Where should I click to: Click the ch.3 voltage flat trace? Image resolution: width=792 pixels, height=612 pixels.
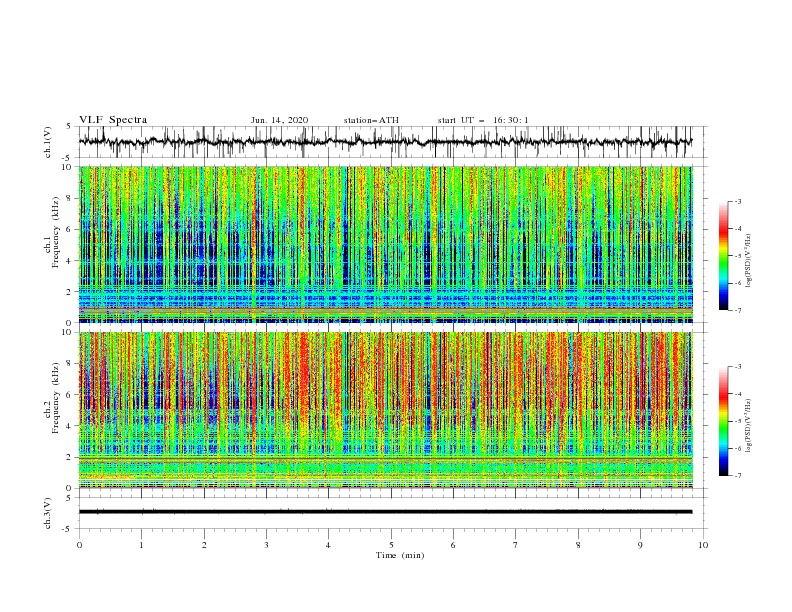385,512
